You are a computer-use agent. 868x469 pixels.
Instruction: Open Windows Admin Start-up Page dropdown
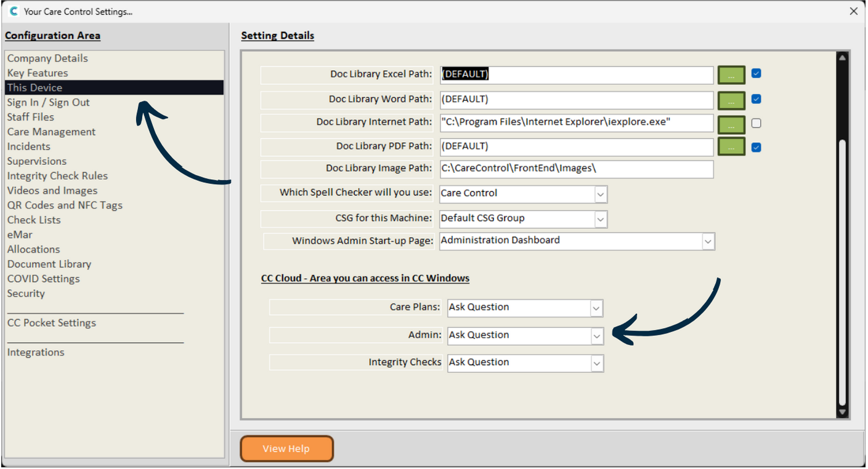click(708, 241)
